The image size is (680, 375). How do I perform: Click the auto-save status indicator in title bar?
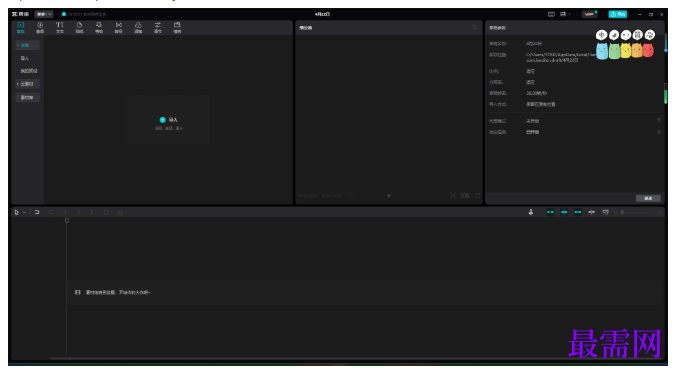84,14
